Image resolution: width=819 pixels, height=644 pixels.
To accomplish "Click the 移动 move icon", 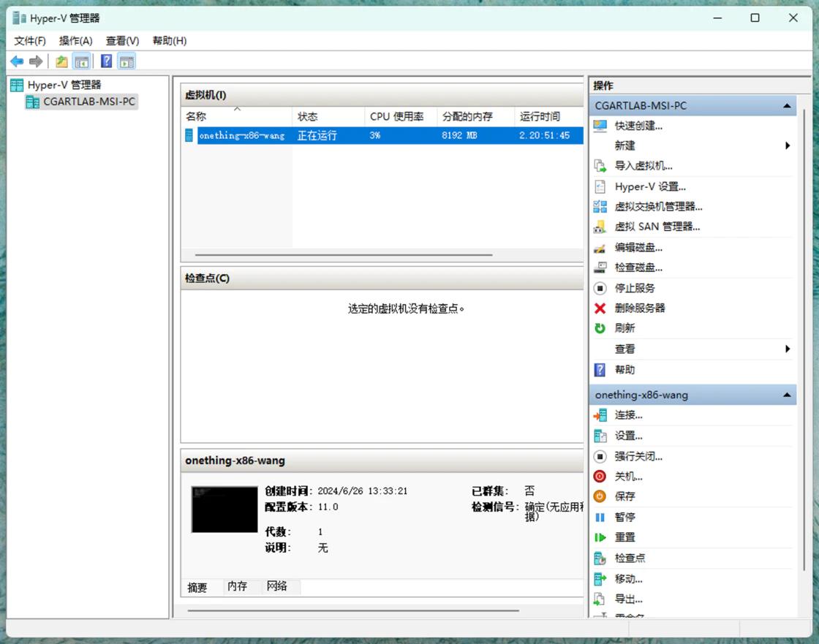I will pos(600,579).
